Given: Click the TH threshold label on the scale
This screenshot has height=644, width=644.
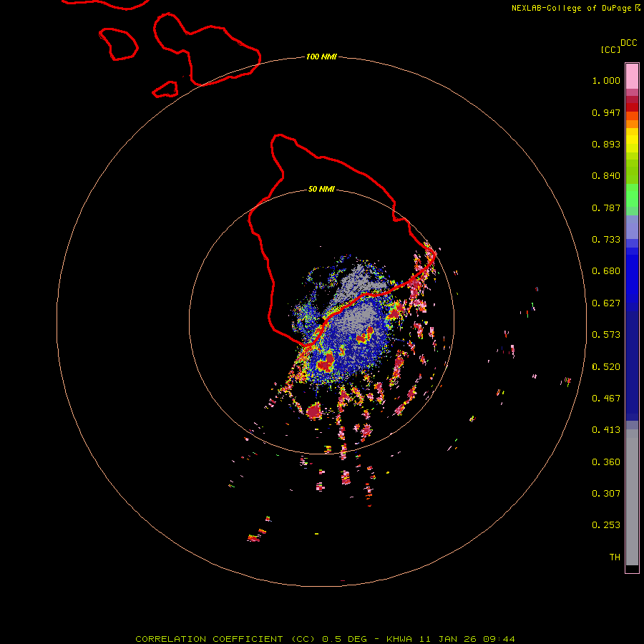Looking at the screenshot, I should coord(615,557).
